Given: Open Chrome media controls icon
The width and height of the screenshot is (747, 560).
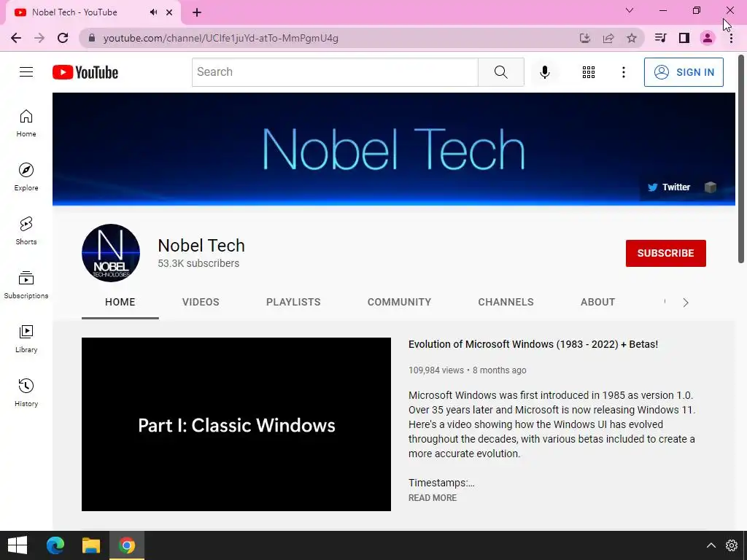Looking at the screenshot, I should 660,38.
